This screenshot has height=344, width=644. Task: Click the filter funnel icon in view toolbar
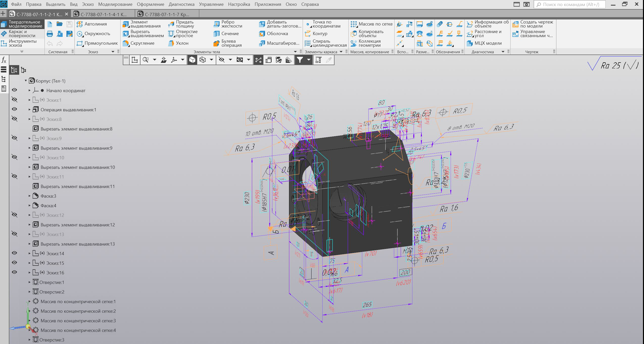(300, 60)
